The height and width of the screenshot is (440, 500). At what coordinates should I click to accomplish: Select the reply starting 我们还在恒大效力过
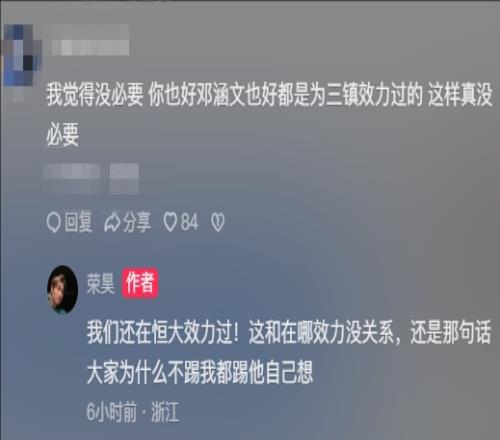click(x=289, y=352)
